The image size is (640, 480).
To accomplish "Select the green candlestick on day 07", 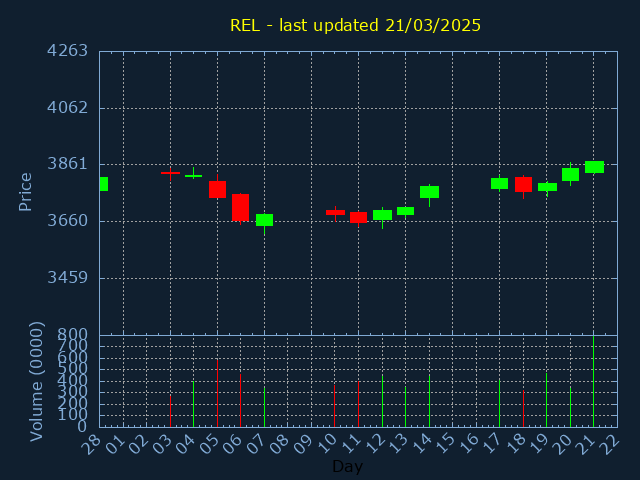I will click(264, 220).
